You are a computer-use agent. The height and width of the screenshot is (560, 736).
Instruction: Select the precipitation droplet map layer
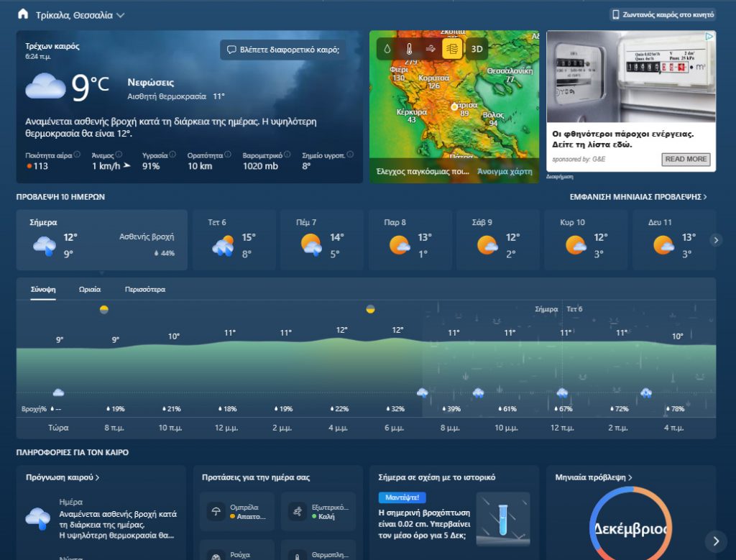click(x=388, y=49)
